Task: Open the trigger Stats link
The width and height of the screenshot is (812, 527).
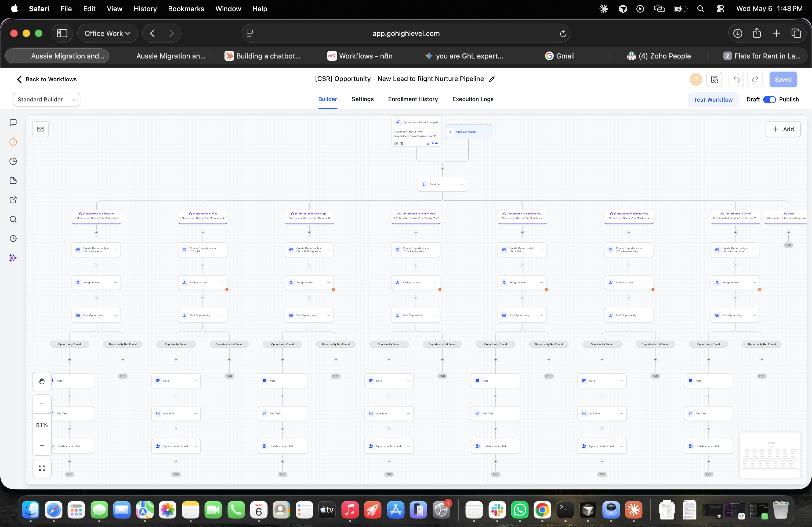Action: (433, 144)
